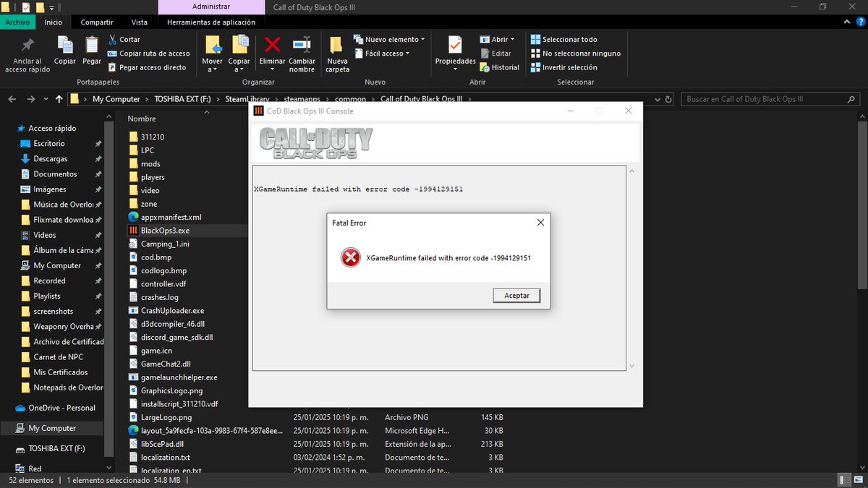
Task: Select Copiar ruta de acceso
Action: coord(148,53)
